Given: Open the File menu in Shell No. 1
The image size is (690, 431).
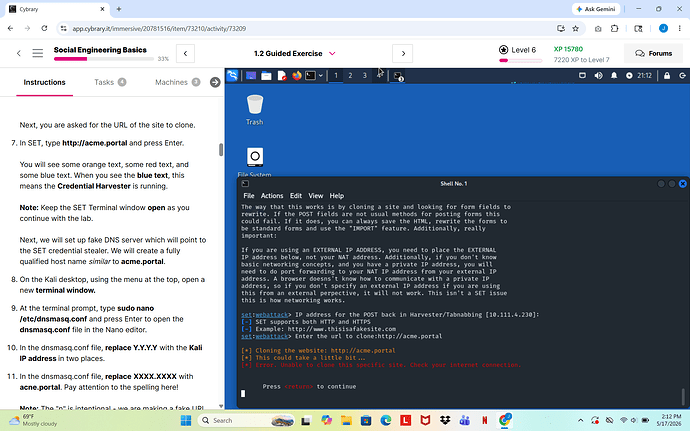Looking at the screenshot, I should (249, 195).
